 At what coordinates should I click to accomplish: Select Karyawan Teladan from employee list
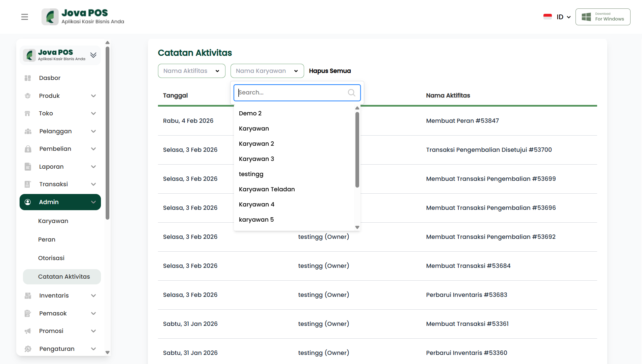[267, 189]
